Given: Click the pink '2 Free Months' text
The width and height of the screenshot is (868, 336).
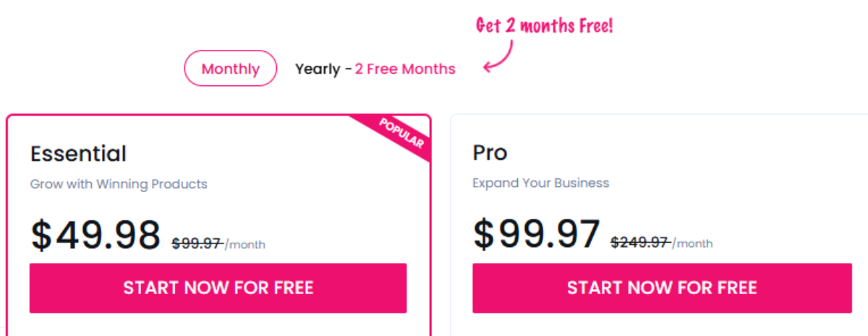Looking at the screenshot, I should 405,70.
